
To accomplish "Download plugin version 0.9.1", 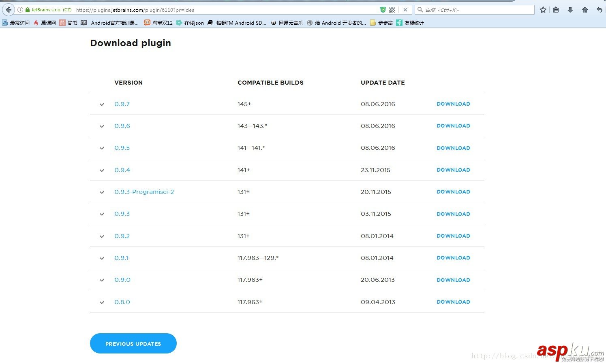I will [x=453, y=258].
